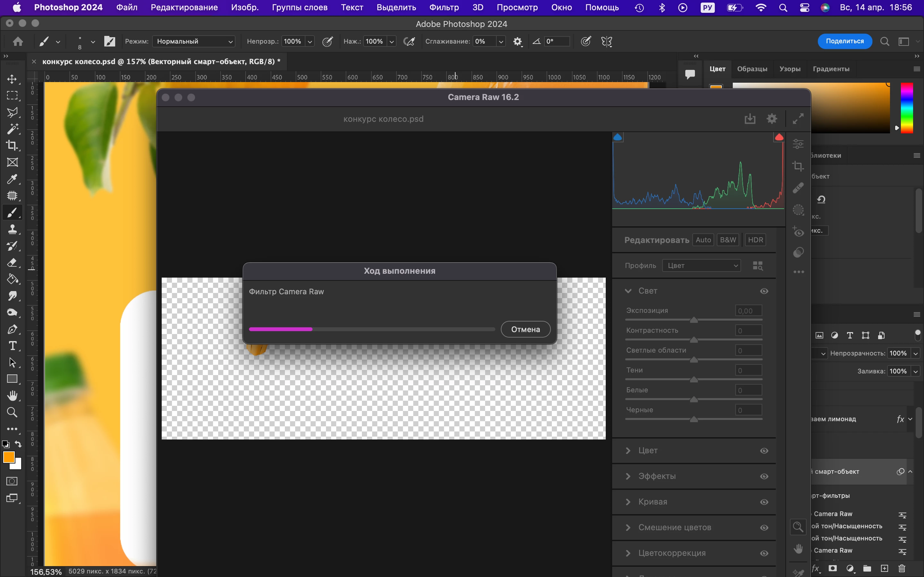Click the Поделиться button
The image size is (924, 577).
click(844, 41)
